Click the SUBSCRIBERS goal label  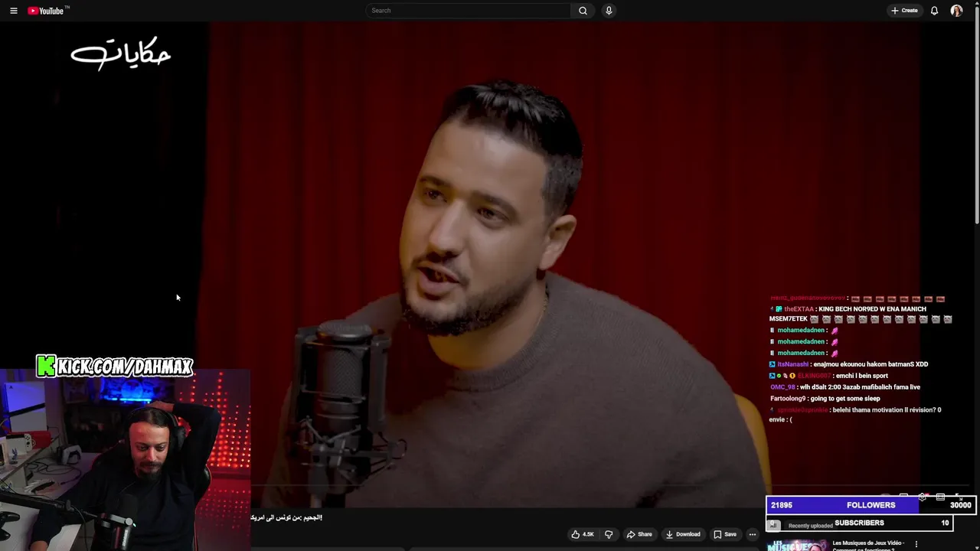pyautogui.click(x=859, y=523)
